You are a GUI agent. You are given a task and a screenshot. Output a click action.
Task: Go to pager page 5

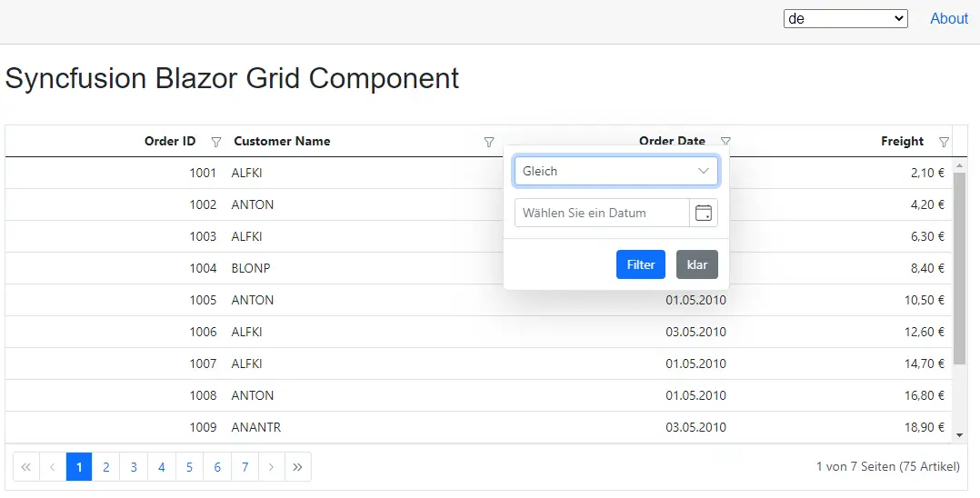[x=189, y=467]
